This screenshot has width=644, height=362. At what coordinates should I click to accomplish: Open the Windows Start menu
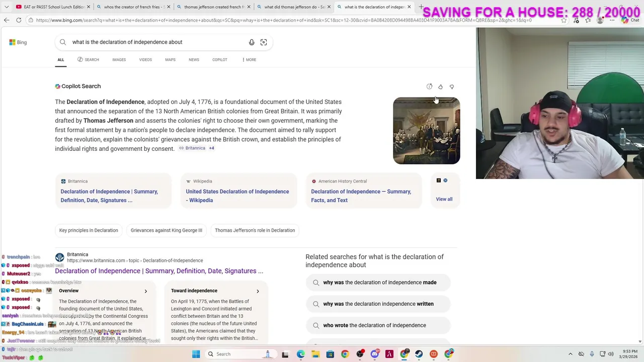(196, 354)
